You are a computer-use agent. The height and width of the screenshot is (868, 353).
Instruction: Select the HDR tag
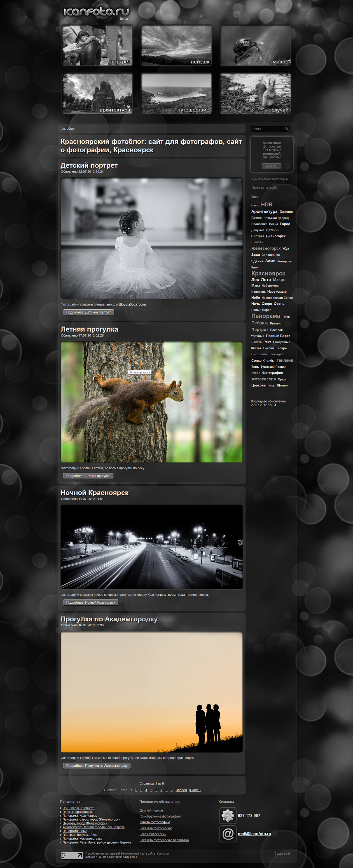pyautogui.click(x=267, y=204)
